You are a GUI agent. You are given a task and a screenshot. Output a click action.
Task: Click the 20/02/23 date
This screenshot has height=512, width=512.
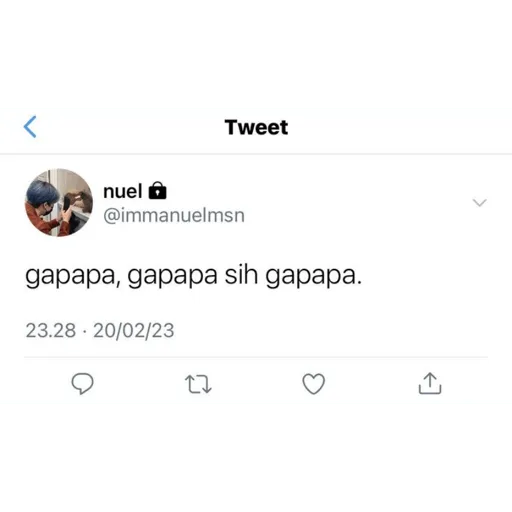click(x=134, y=331)
